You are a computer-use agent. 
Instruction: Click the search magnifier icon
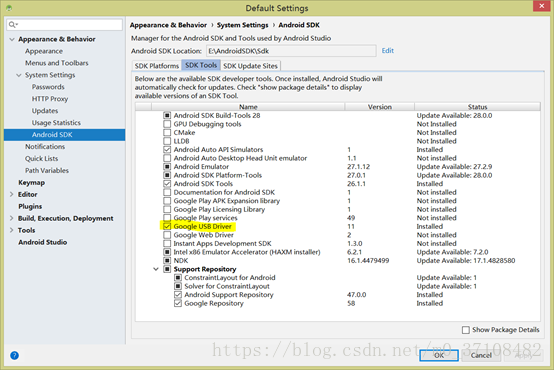click(13, 24)
